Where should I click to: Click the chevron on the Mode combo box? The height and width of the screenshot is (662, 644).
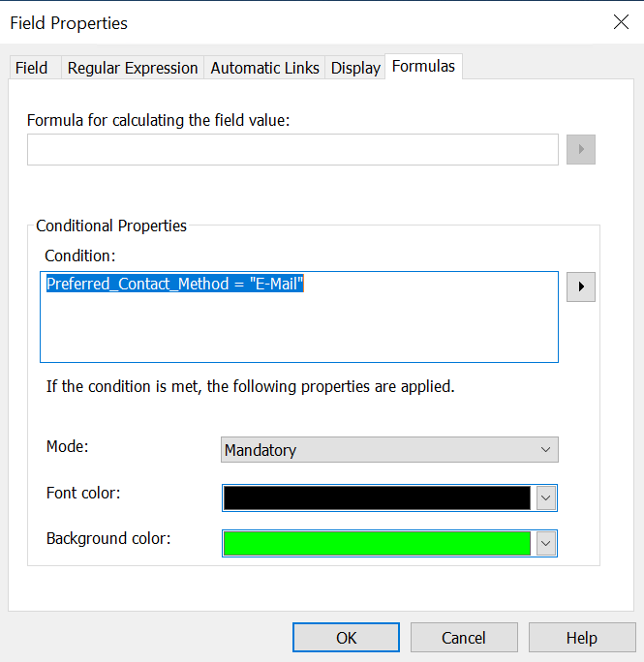point(546,450)
